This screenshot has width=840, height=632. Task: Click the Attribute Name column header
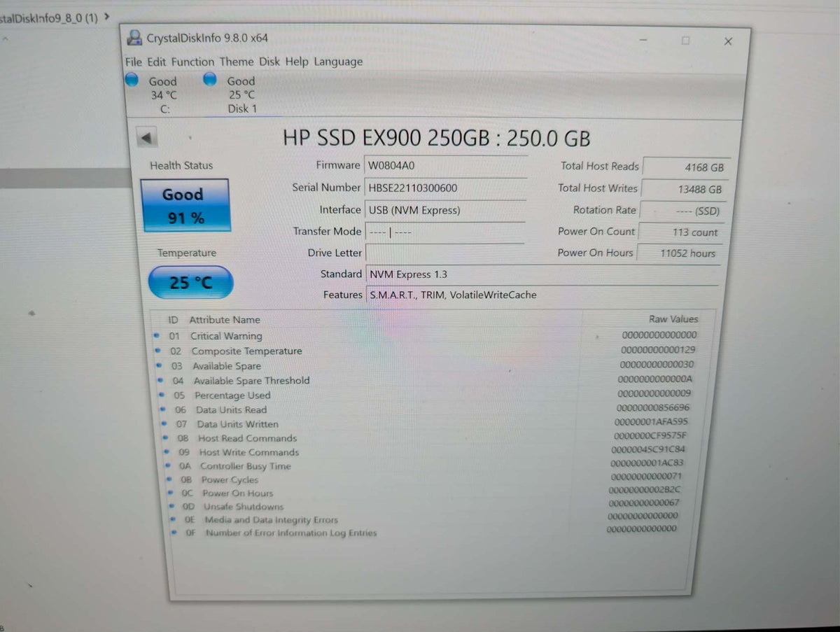pyautogui.click(x=225, y=320)
